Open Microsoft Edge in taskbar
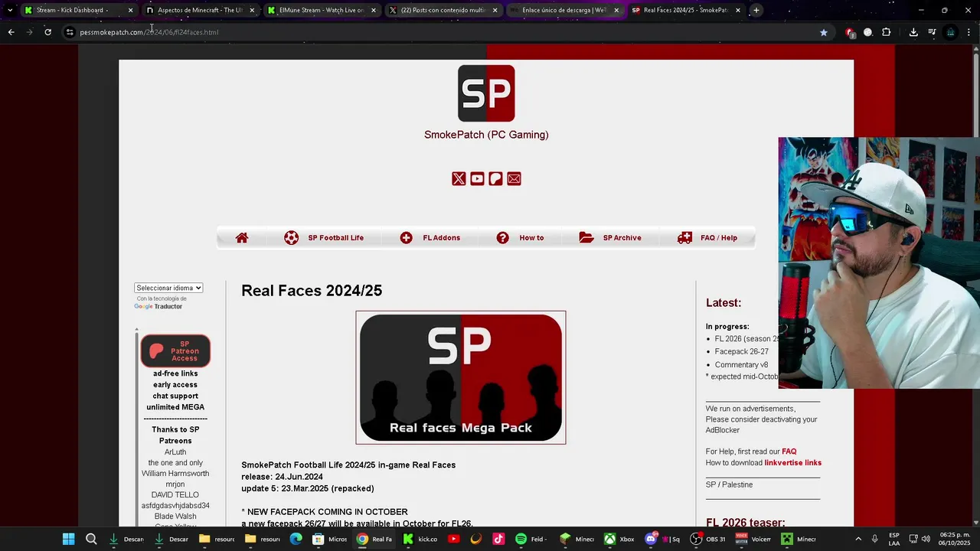980x551 pixels. coord(296,539)
